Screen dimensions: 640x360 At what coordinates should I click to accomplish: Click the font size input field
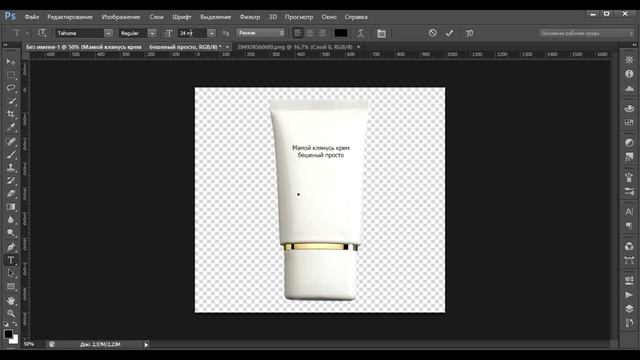click(x=192, y=33)
